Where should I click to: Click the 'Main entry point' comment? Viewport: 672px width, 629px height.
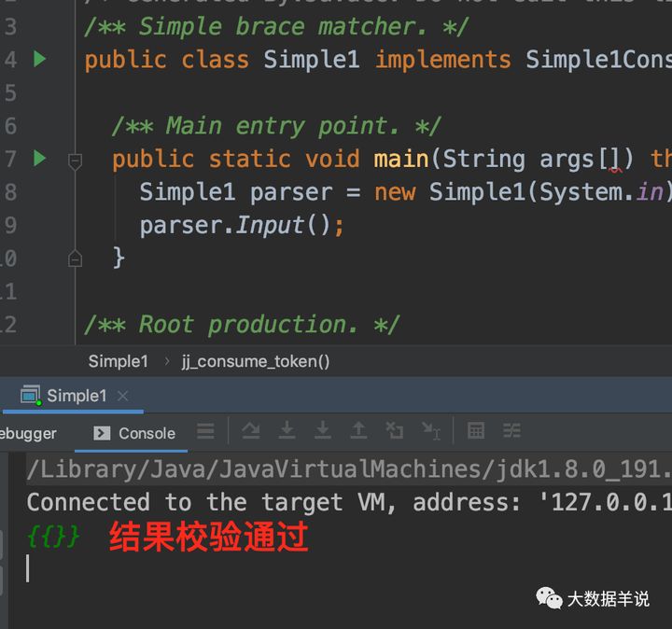pos(276,126)
